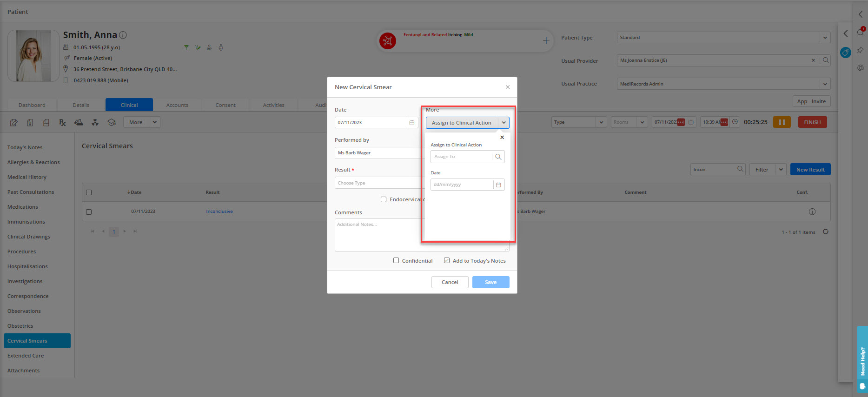Click the pathology flask icon
Image resolution: width=868 pixels, height=397 pixels.
pyautogui.click(x=79, y=122)
